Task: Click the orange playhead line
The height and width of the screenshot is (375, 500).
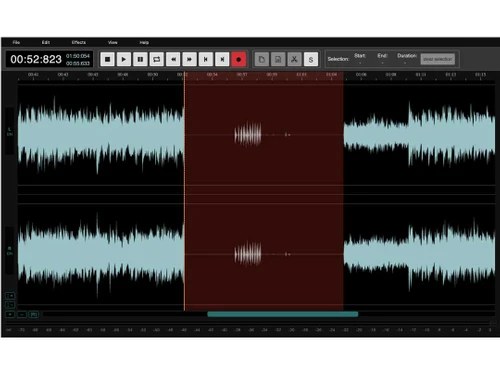Action: click(184, 192)
